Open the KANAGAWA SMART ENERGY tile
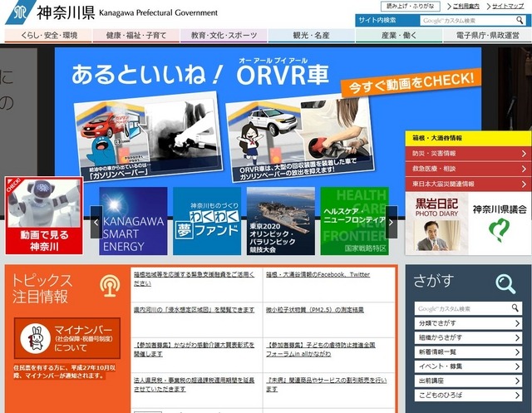This screenshot has height=413, width=532. (x=133, y=221)
